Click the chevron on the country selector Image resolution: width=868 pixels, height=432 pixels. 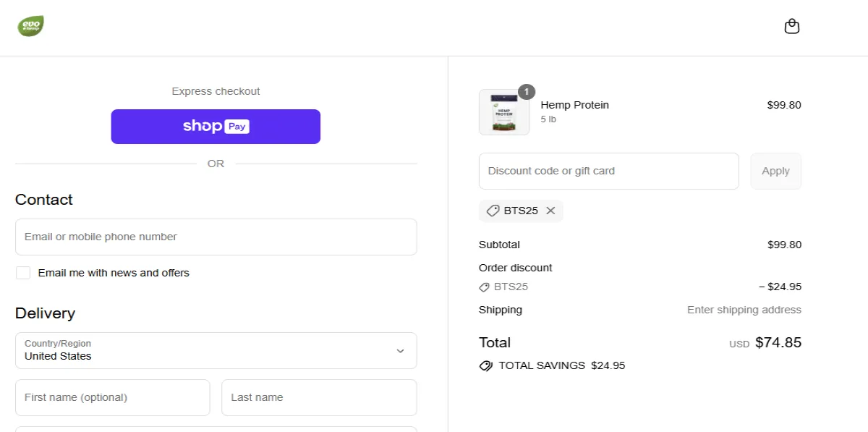(x=400, y=350)
